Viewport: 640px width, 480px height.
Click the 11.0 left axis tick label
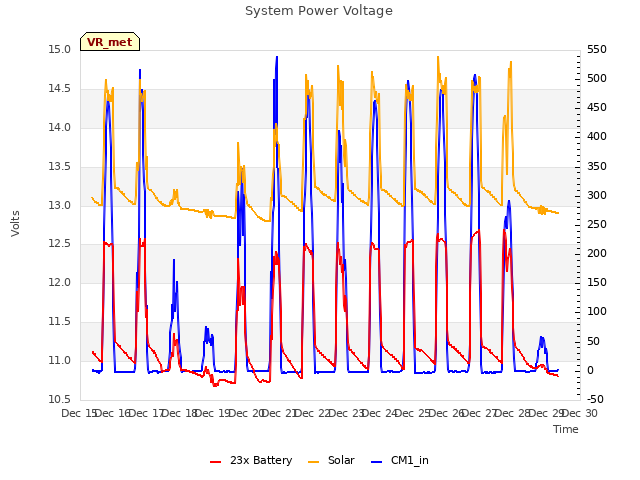[x=60, y=360]
